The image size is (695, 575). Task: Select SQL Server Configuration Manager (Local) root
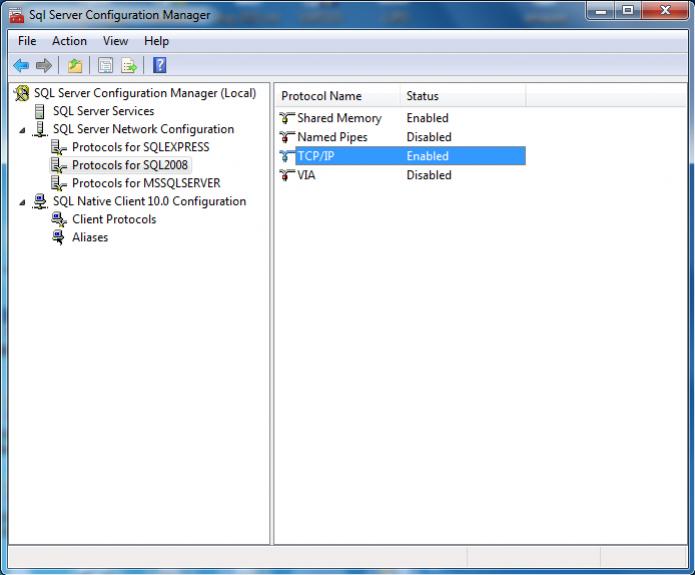point(145,93)
